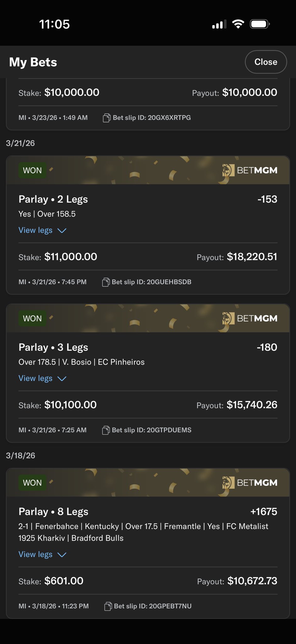Close the My Bets screen
The image size is (296, 644).
point(266,62)
